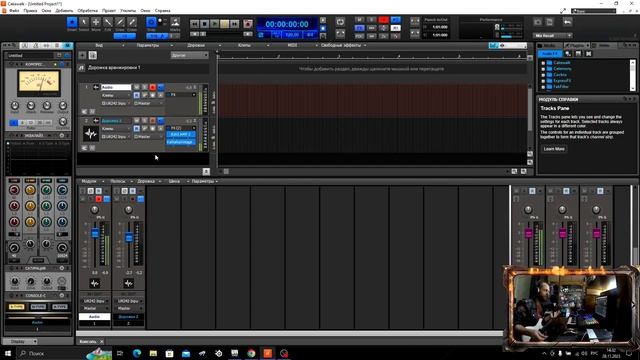Open the Mix Recall dropdown
Viewport: 640px width, 360px height.
coord(552,36)
